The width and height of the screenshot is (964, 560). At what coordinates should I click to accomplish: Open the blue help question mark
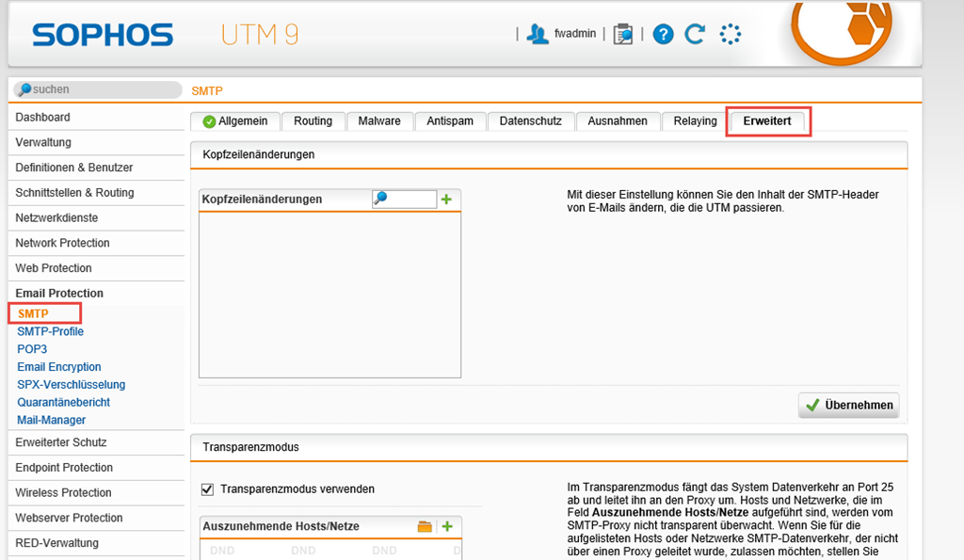point(663,34)
